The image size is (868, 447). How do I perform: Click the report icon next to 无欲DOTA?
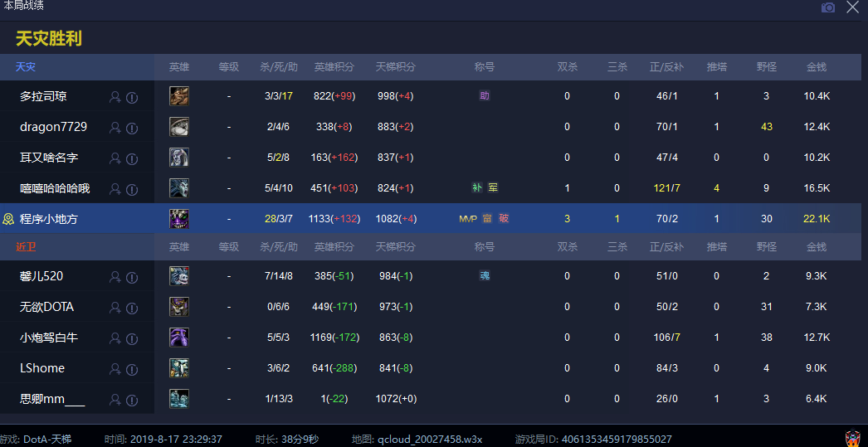coord(132,308)
